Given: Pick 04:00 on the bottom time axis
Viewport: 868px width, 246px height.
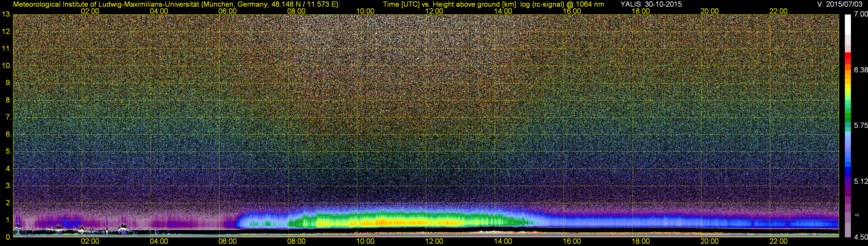Looking at the screenshot, I should [x=159, y=242].
